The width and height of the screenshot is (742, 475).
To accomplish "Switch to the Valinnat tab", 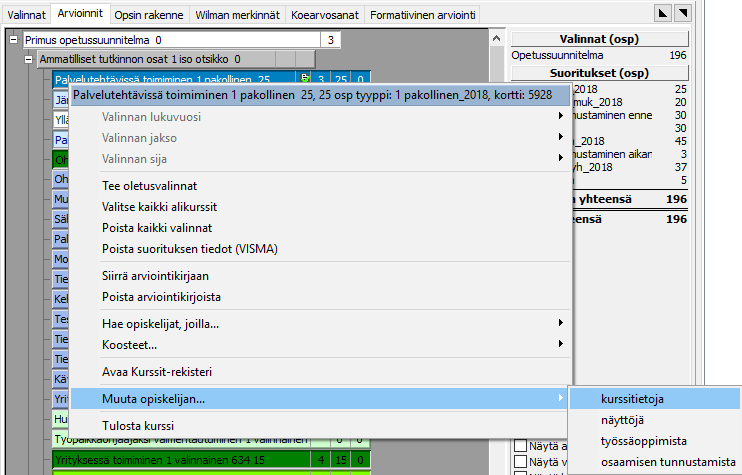I will click(27, 15).
